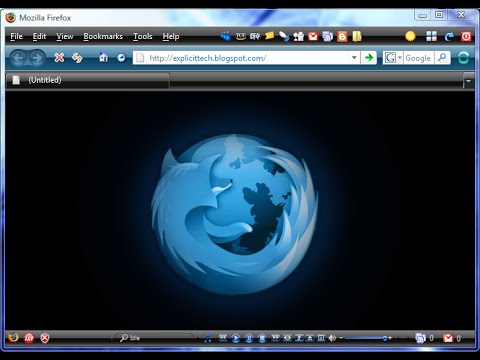
Task: Click the people group bookmark icon
Action: pos(298,36)
